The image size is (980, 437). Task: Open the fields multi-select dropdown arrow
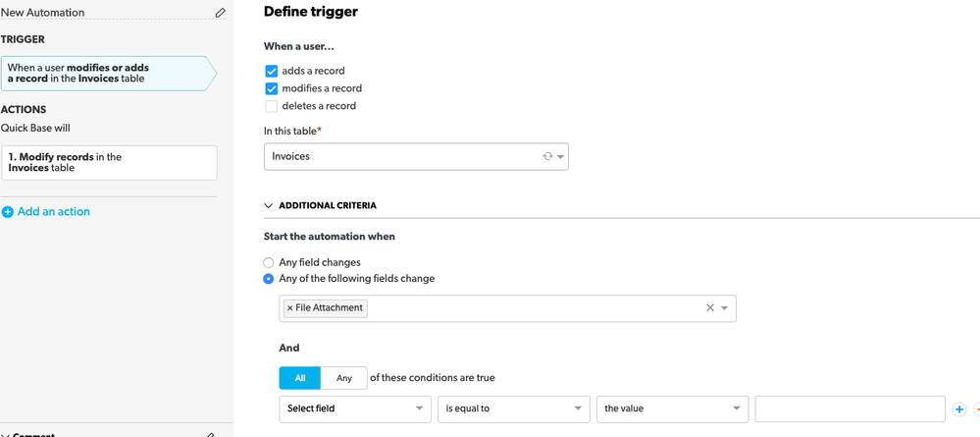(x=725, y=308)
